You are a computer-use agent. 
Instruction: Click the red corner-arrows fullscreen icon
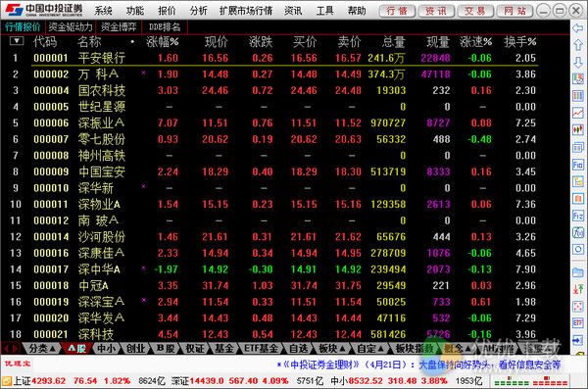(x=578, y=306)
